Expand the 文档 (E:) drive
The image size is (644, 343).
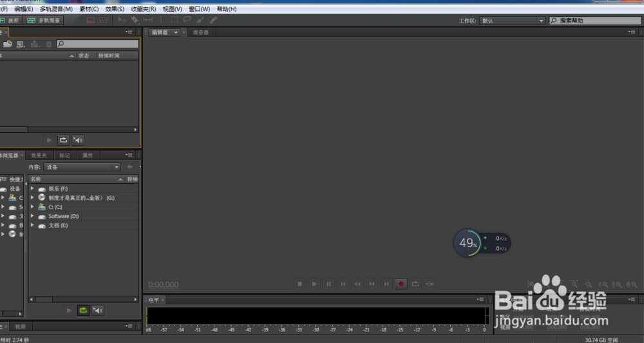(x=32, y=225)
